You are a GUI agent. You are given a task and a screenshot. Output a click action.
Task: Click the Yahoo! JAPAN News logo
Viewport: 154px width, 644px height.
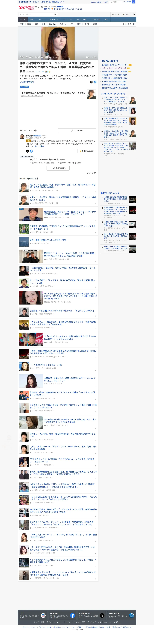click(30, 8)
